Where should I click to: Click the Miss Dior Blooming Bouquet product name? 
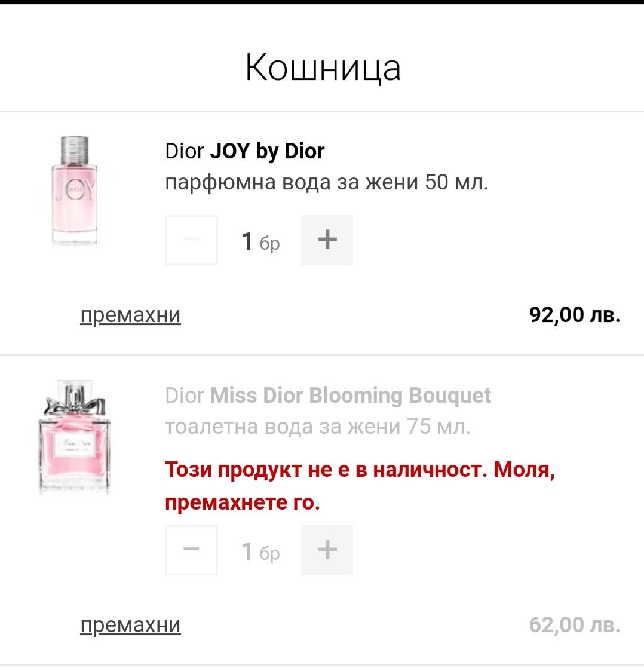tap(351, 396)
